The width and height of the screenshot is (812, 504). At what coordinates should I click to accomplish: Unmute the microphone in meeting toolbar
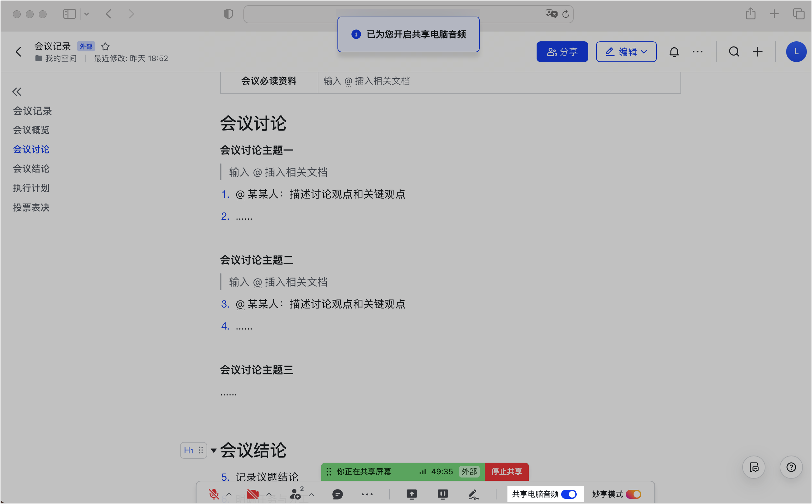pos(213,494)
